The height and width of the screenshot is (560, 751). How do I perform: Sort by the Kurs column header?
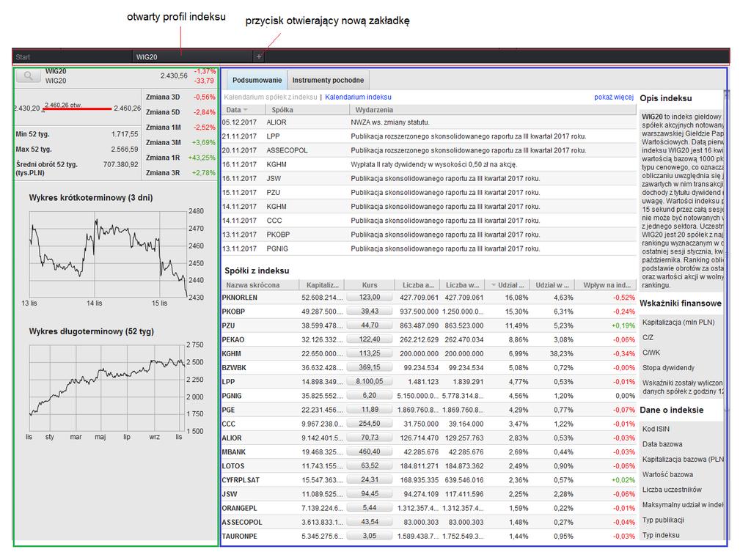click(370, 285)
